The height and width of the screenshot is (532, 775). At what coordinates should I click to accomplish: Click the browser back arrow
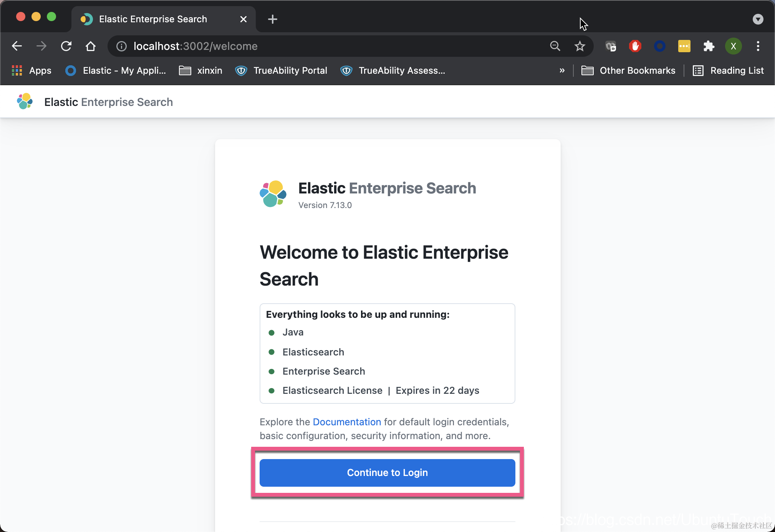point(17,46)
